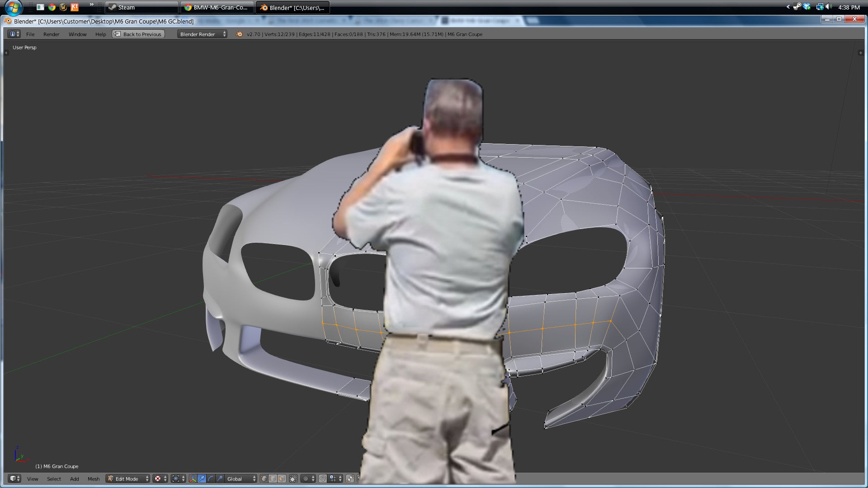
Task: Toggle limit selection to visible
Action: 293,479
